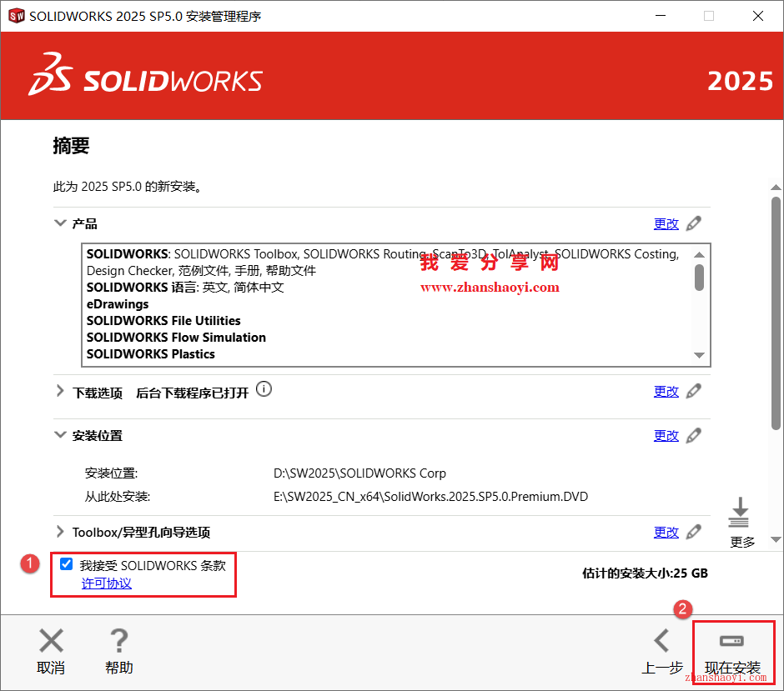
Task: Click the 取消 X icon
Action: [51, 640]
